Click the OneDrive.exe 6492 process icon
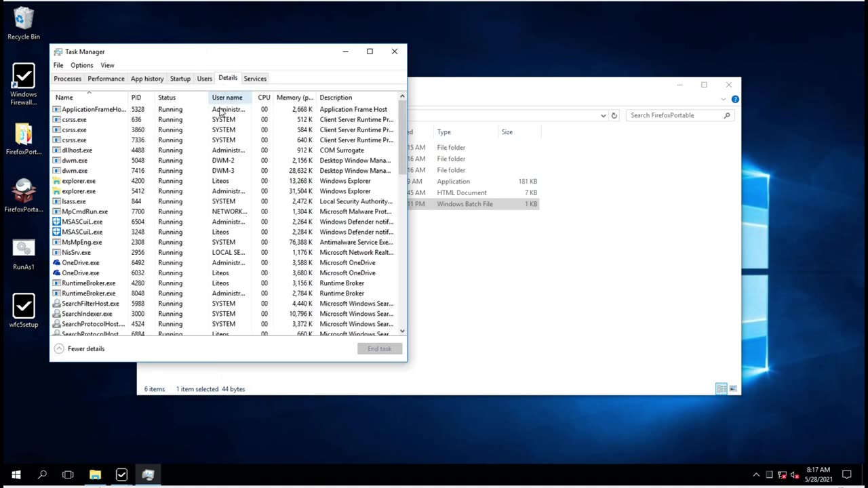This screenshot has width=868, height=488. click(57, 262)
